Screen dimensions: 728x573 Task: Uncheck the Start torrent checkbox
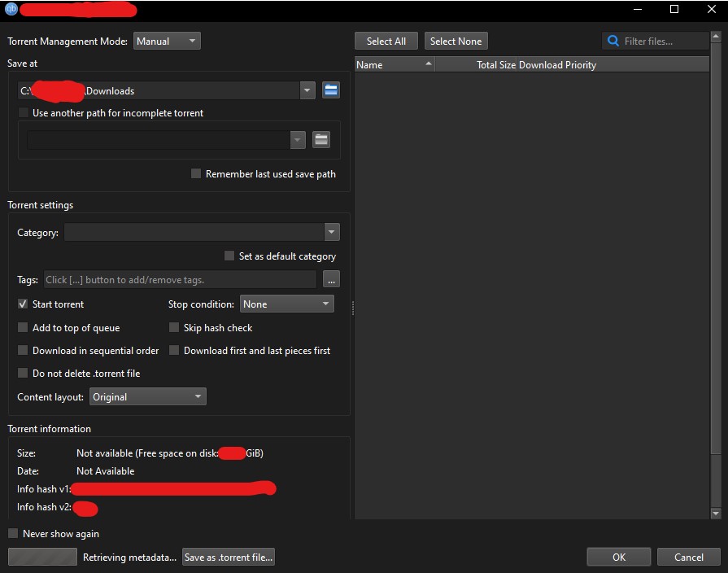tap(22, 304)
